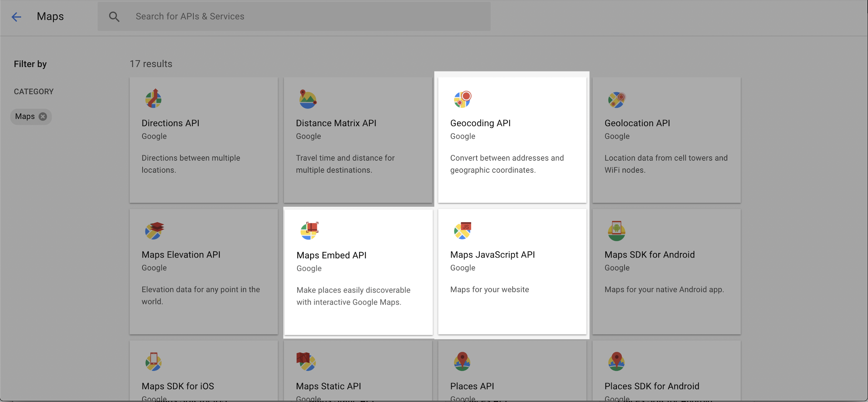Open the Maps SDK for Android title
The width and height of the screenshot is (868, 402).
click(649, 254)
